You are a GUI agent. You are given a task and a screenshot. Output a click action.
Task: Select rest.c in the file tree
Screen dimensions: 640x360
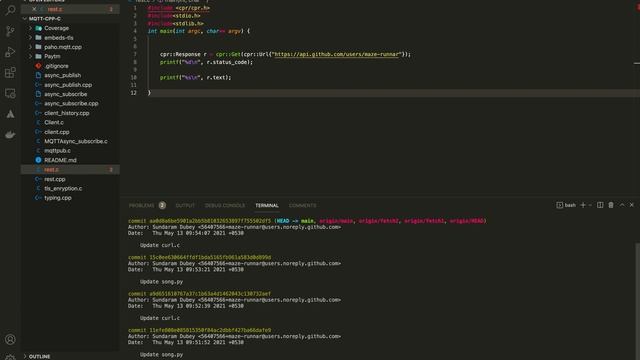tap(70, 169)
